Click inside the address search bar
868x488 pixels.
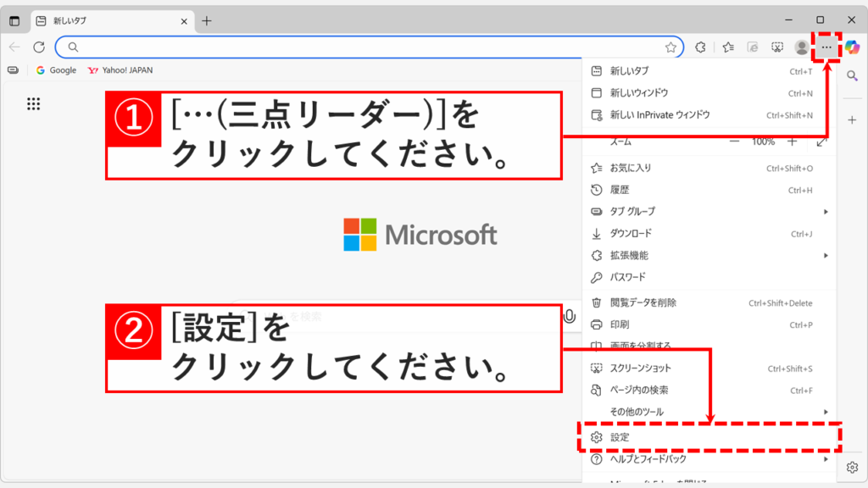click(339, 47)
